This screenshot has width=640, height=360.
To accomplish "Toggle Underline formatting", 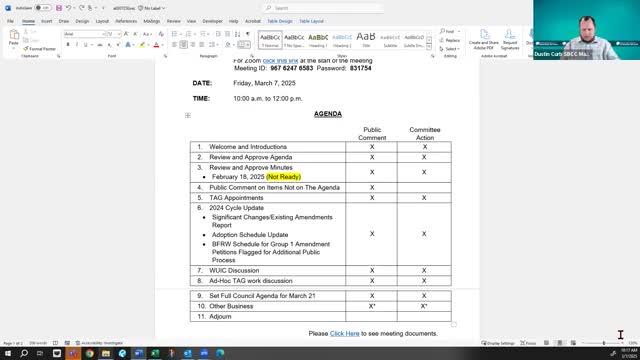I will [x=85, y=44].
